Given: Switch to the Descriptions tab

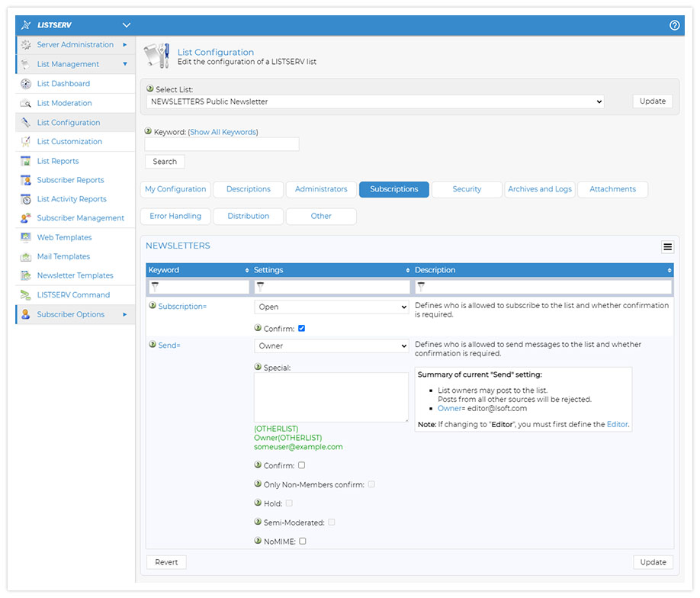Looking at the screenshot, I should pos(249,189).
